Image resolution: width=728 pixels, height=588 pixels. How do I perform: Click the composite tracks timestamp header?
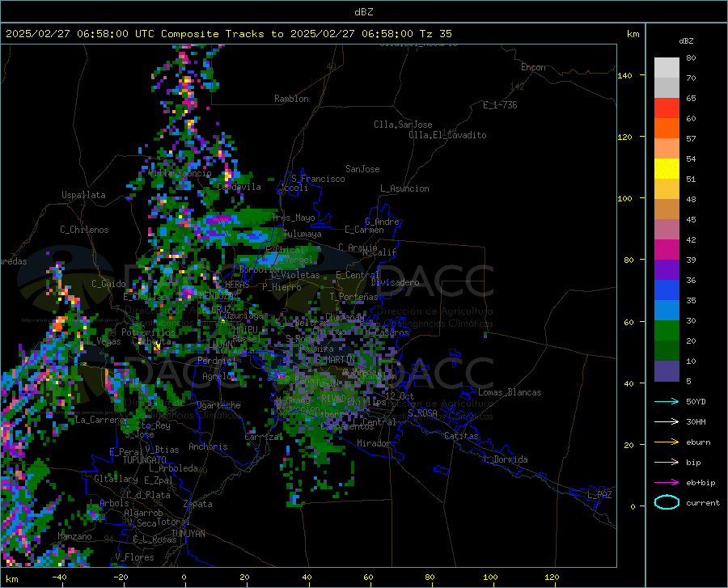tap(228, 34)
